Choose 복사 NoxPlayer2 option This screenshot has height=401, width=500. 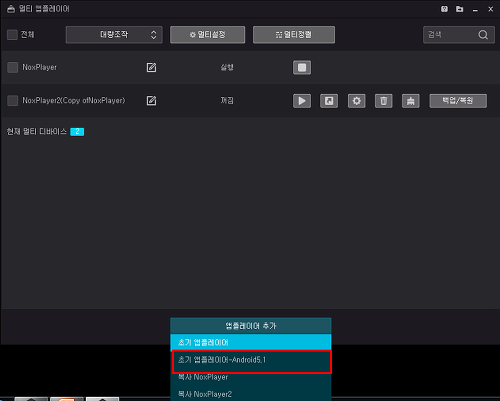251,394
